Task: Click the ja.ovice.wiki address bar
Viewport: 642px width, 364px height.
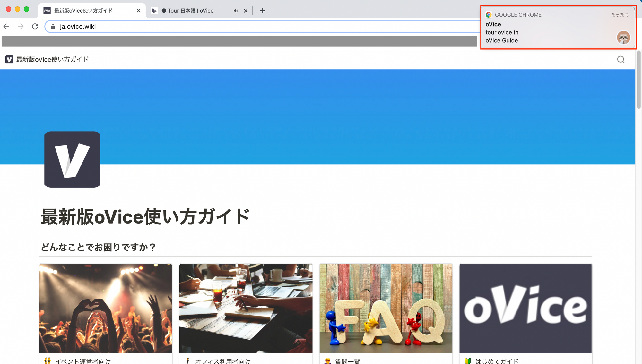Action: 263,26
